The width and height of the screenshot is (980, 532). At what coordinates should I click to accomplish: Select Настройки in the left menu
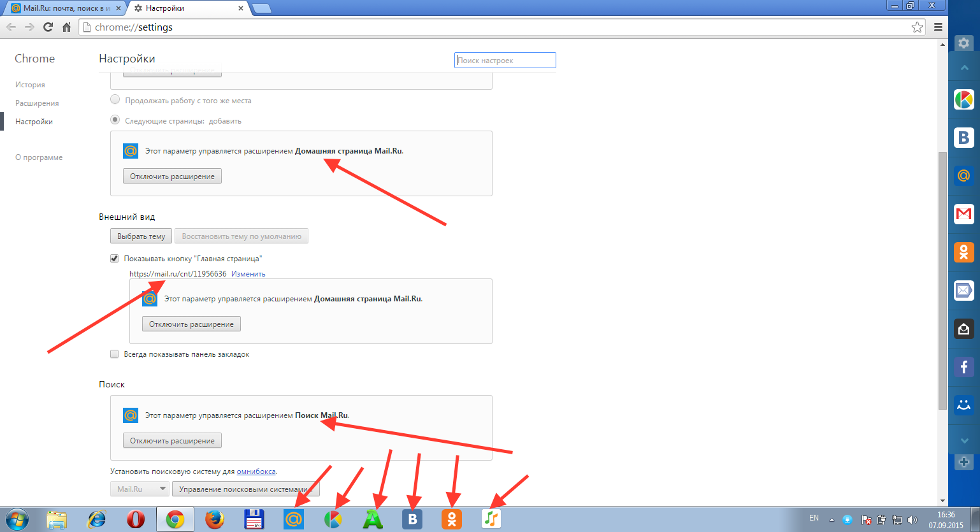pos(34,121)
